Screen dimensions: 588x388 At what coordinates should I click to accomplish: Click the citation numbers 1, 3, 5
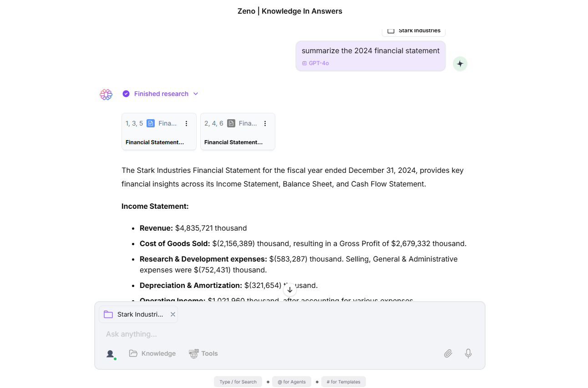[134, 123]
